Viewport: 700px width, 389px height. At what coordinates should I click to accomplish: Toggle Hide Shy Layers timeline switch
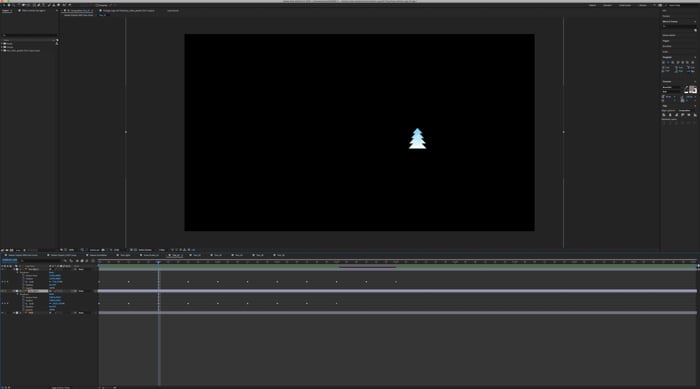(77, 260)
